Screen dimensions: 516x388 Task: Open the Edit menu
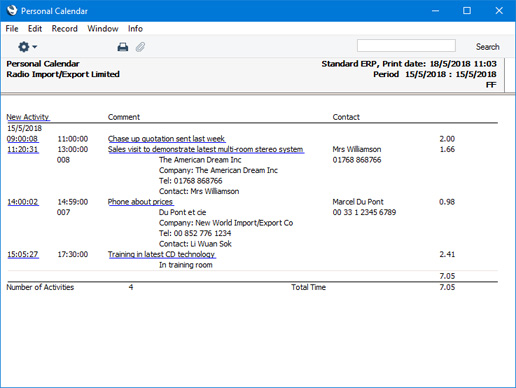[35, 29]
